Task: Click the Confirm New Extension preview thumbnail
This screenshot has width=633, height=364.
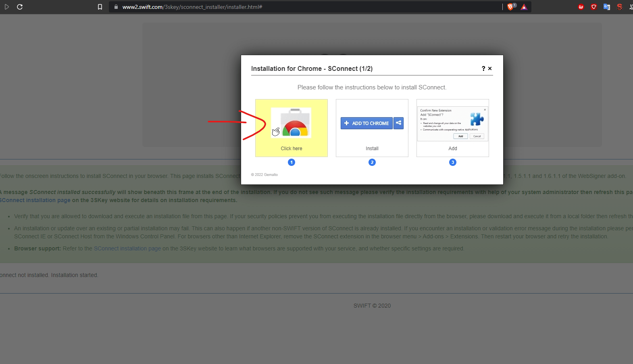Action: pyautogui.click(x=453, y=124)
